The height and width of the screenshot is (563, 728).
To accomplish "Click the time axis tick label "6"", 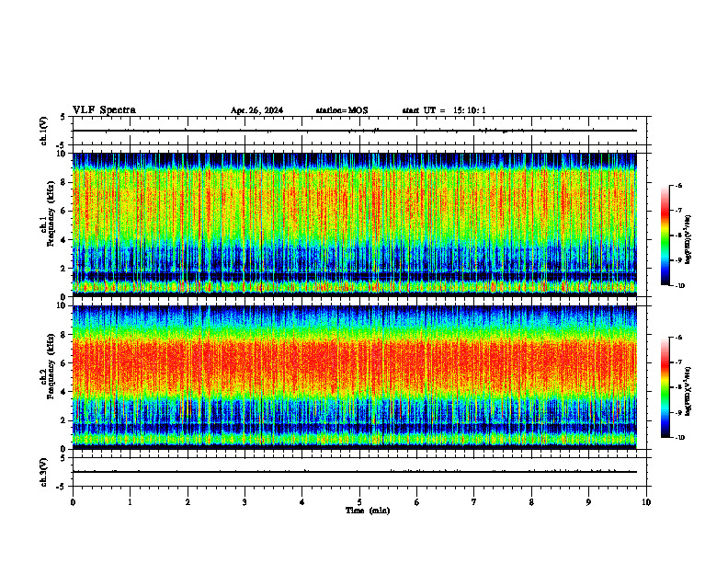I will coord(417,502).
